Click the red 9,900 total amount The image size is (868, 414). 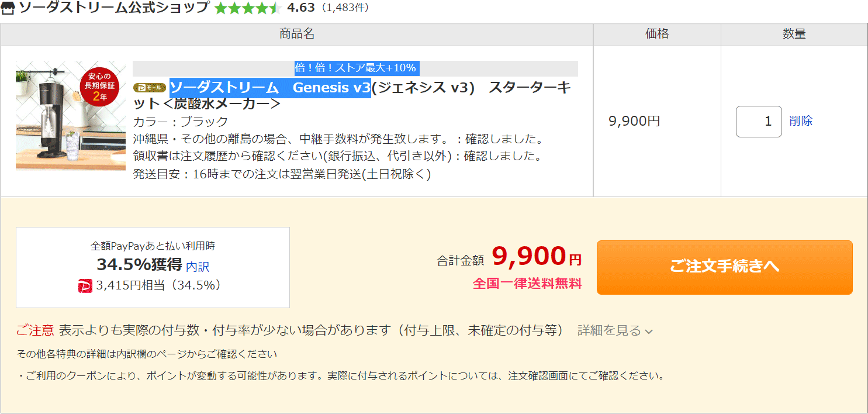tap(529, 256)
